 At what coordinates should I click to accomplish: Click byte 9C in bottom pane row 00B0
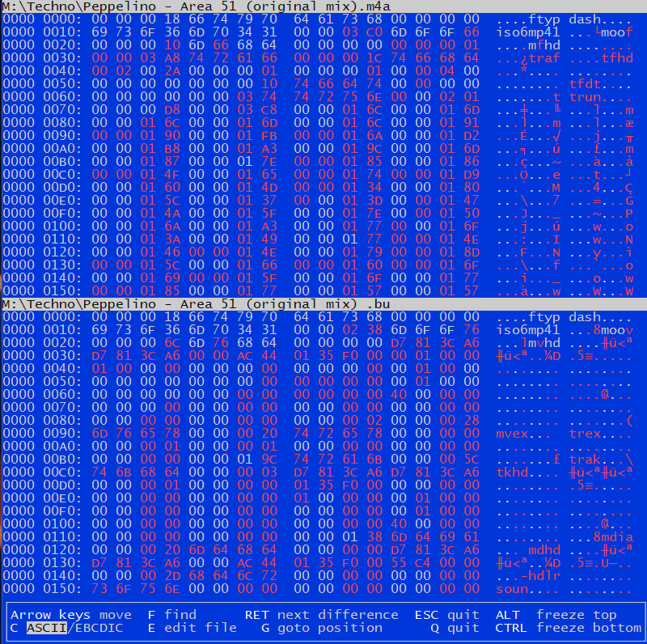coord(269,459)
